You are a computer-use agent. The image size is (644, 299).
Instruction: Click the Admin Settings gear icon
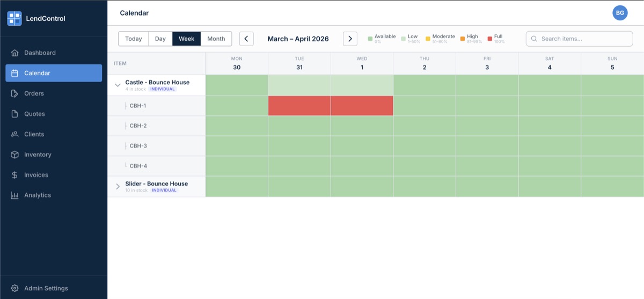point(14,288)
